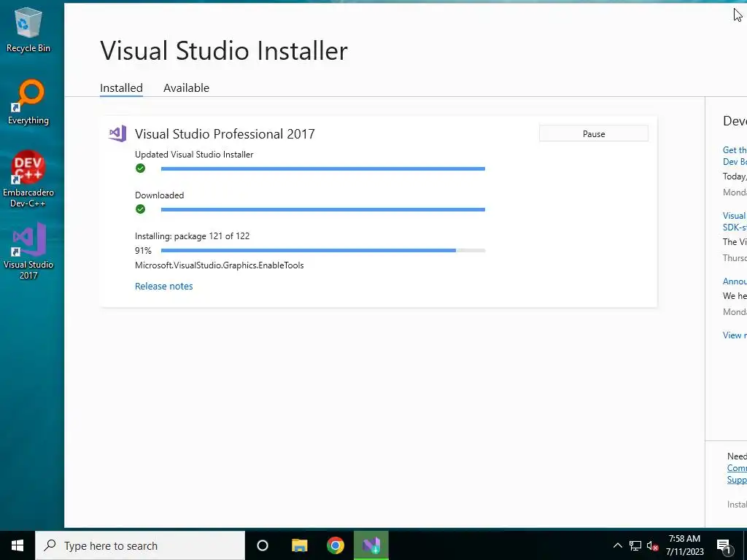Image resolution: width=747 pixels, height=560 pixels.
Task: Pause the Visual Studio installation
Action: pos(594,134)
